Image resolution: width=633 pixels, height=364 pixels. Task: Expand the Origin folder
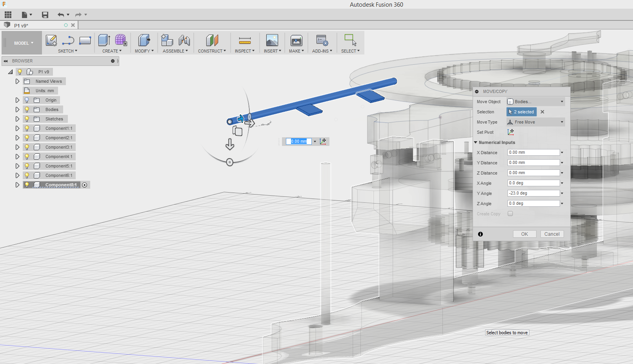tap(17, 100)
